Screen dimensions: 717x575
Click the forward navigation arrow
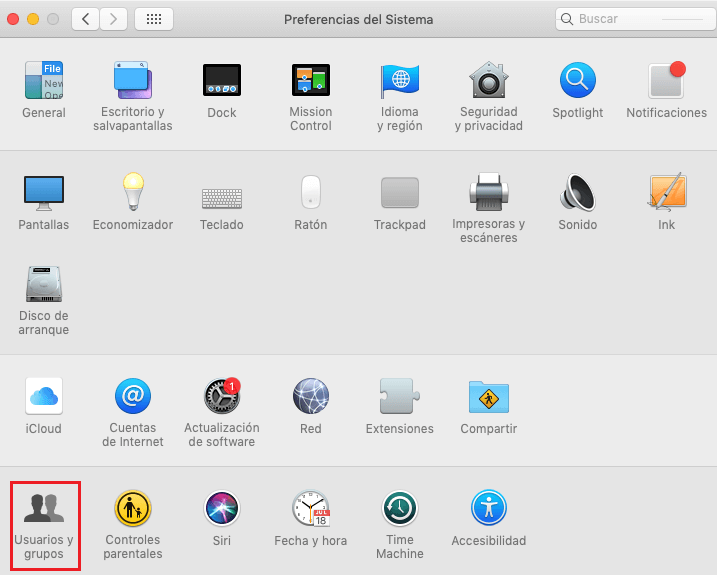(x=114, y=19)
